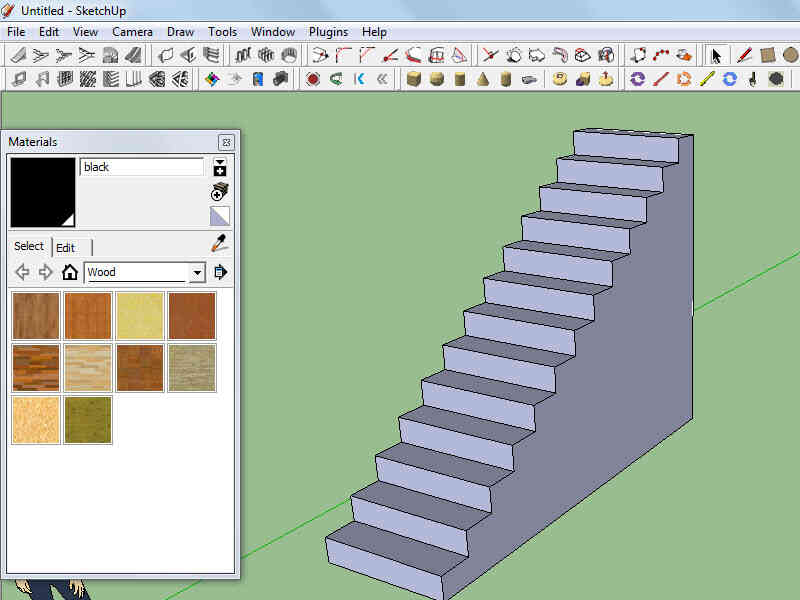Click the dark camera icon
This screenshot has width=800, height=600.
coord(281,79)
